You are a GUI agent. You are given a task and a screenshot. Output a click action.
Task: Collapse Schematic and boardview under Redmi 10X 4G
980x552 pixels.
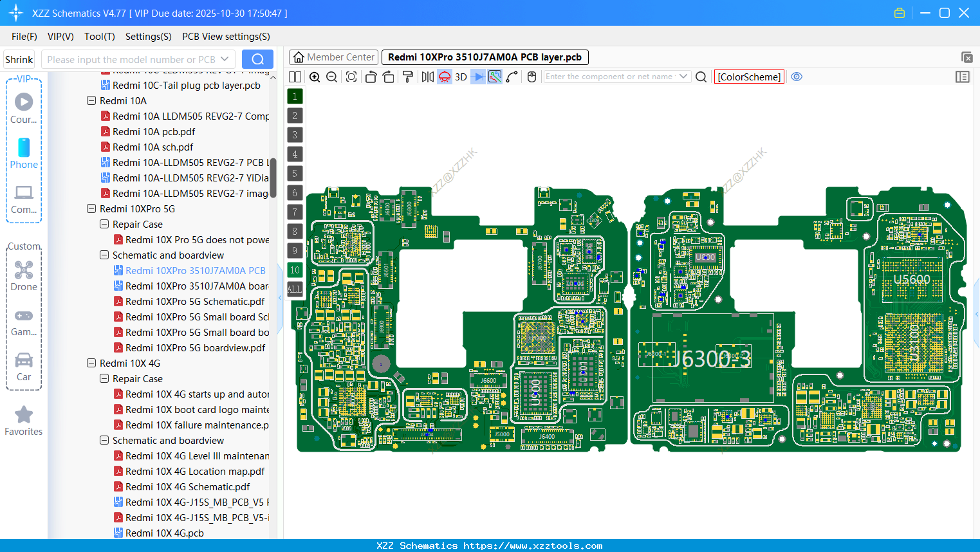point(104,440)
